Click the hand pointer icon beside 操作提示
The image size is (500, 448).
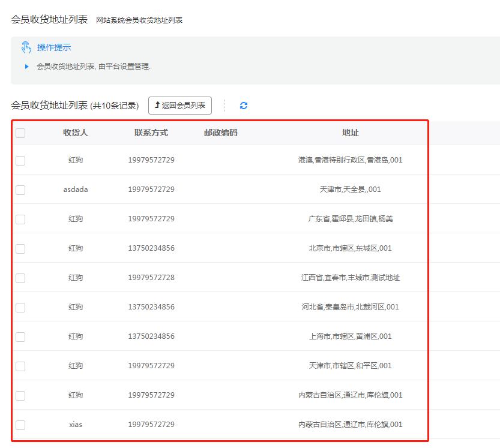pyautogui.click(x=26, y=47)
